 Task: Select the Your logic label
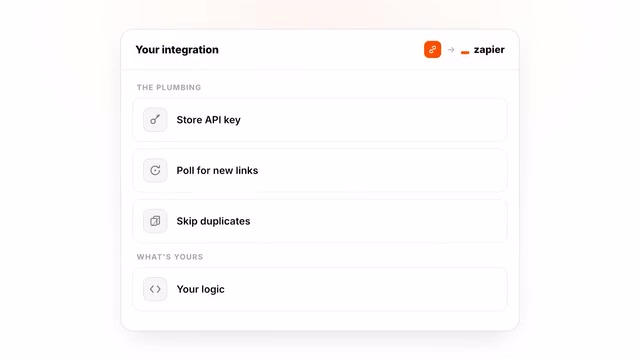pos(200,289)
